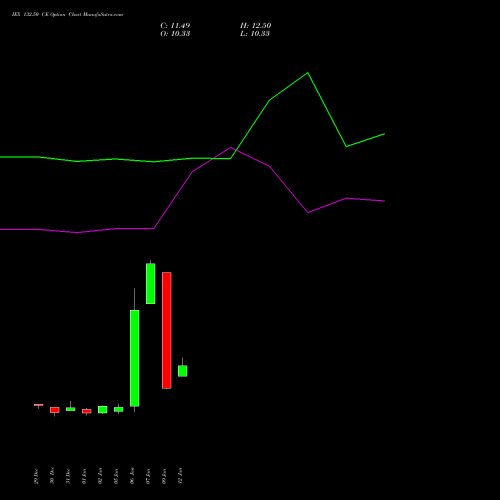
Task: Click the high value 'H: 12.50'
Action: [x=255, y=26]
